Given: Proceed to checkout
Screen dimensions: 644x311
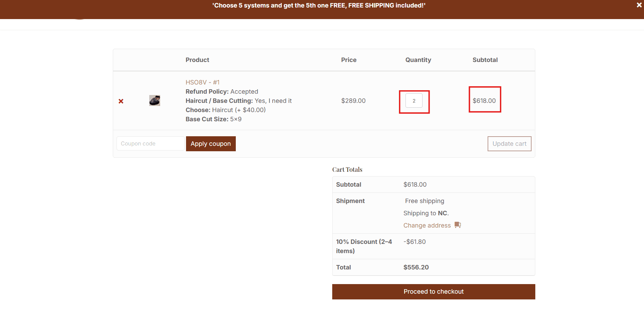Looking at the screenshot, I should (433, 292).
